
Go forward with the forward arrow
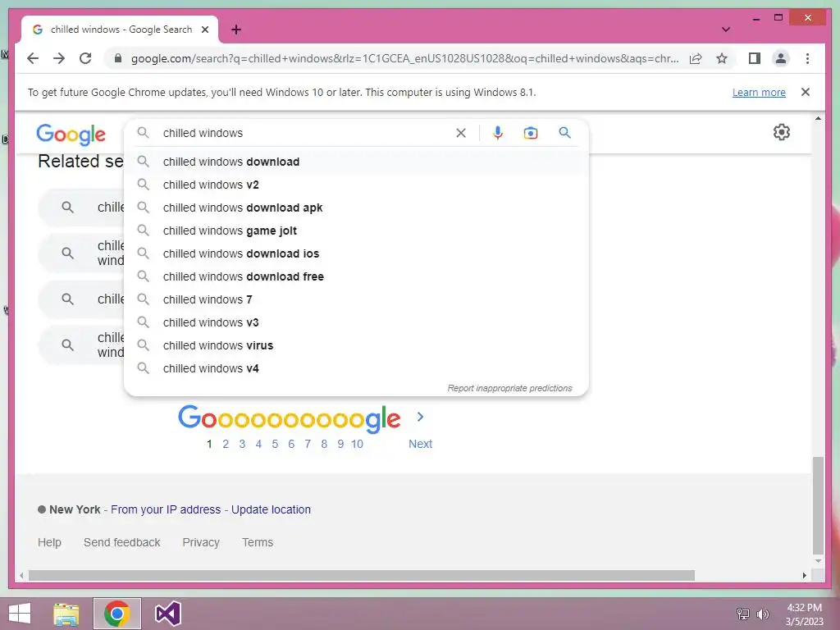click(59, 58)
